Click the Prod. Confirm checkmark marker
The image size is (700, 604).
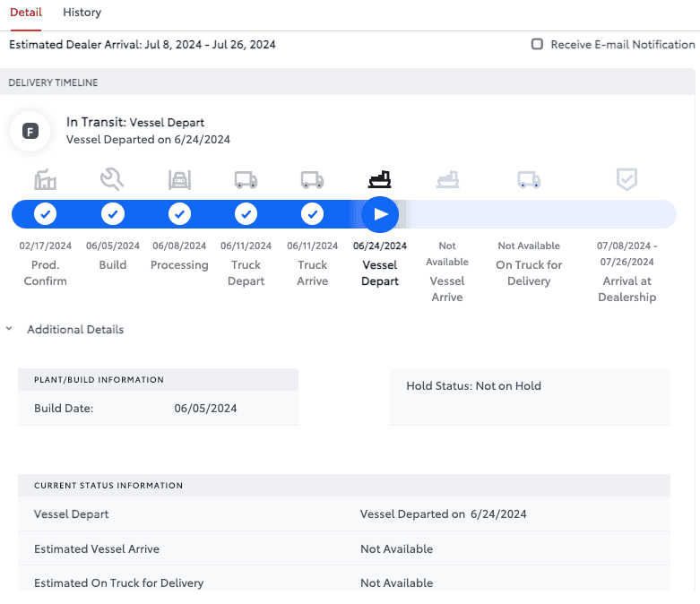tap(45, 214)
